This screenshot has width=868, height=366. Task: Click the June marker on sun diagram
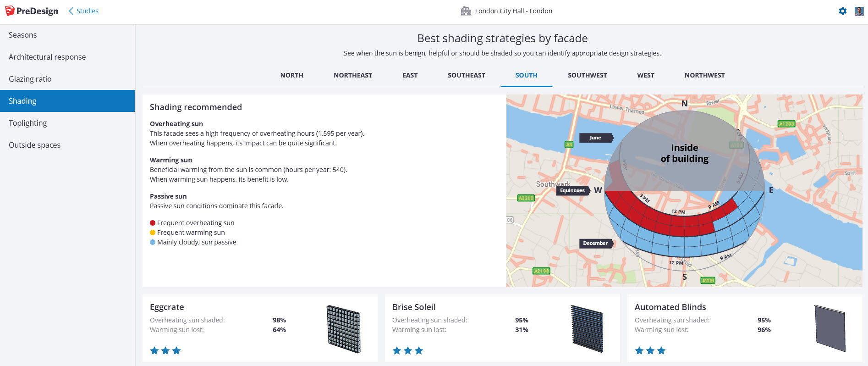[595, 138]
